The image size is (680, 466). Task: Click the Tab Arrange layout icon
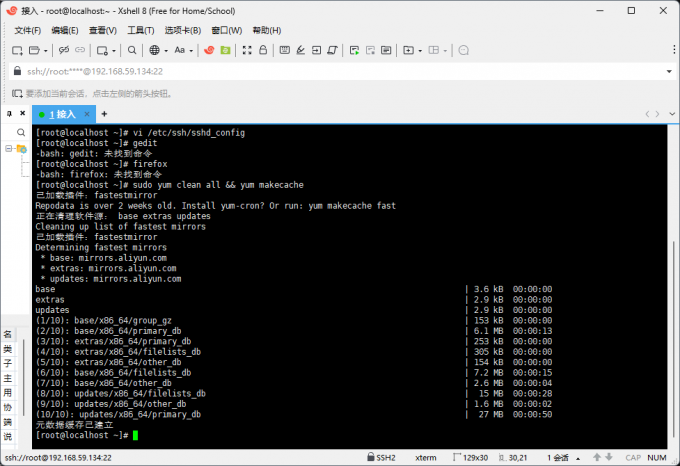(434, 50)
